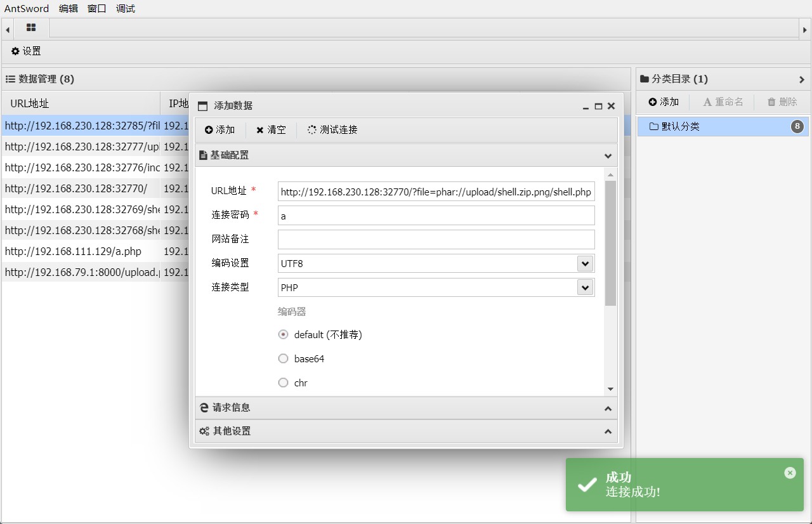Screen dimensions: 812x524
Task: Click 重命名 in the category panel
Action: click(x=723, y=102)
